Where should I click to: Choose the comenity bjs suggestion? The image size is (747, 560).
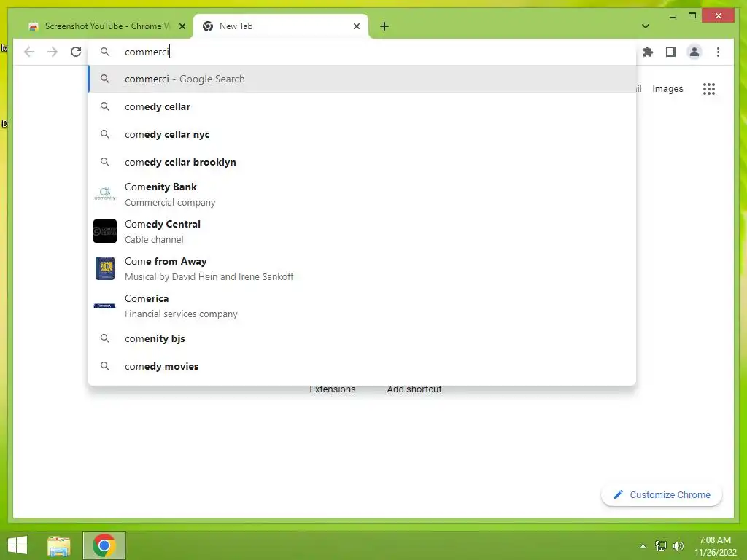[362, 338]
